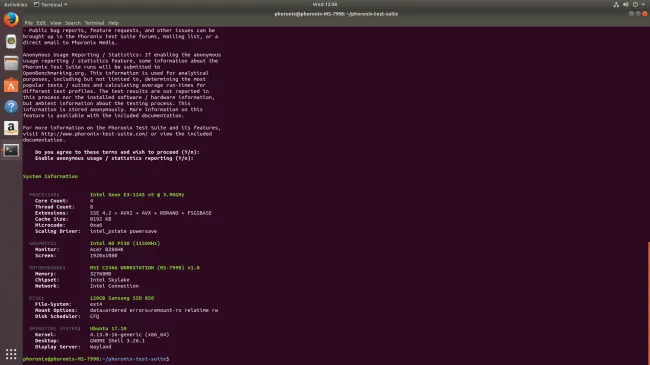
Task: Click the Extensions SSE 4.2 + AVX2 value
Action: coord(150,213)
